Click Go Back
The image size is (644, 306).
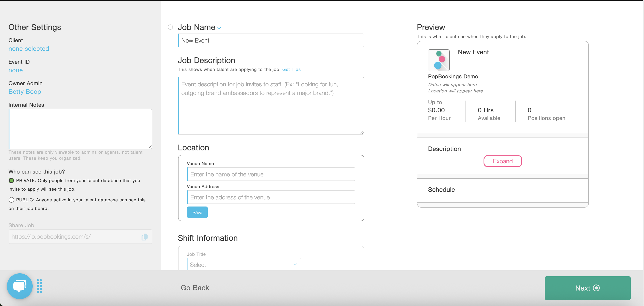pos(195,288)
